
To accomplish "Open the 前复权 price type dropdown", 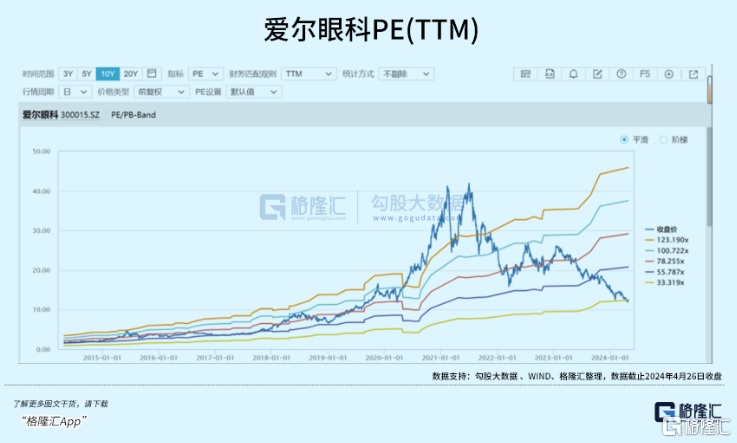I will 161,92.
